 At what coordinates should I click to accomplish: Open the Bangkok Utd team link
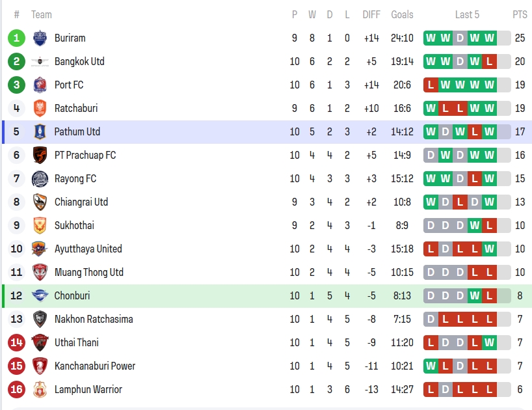tap(79, 61)
